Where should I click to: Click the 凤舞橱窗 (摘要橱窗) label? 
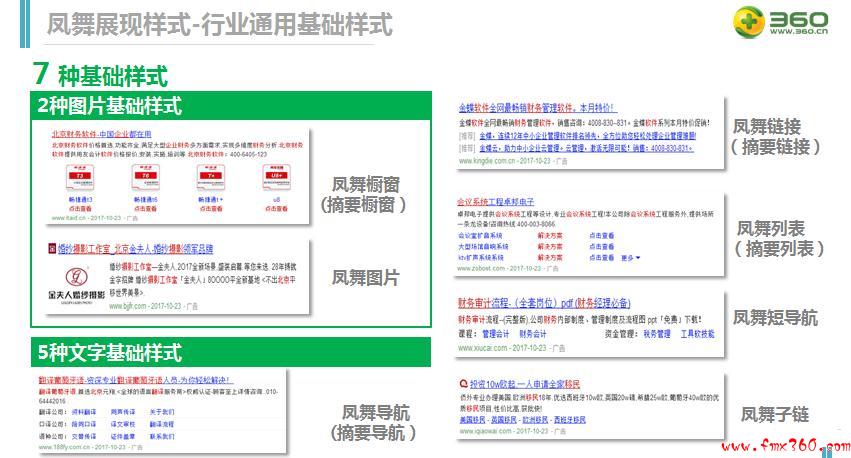[x=364, y=194]
